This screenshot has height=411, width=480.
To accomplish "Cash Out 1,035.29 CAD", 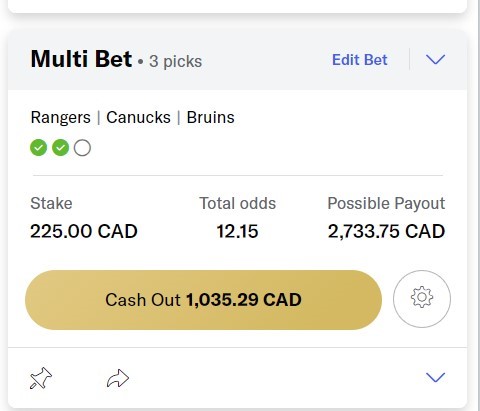I will (x=203, y=300).
